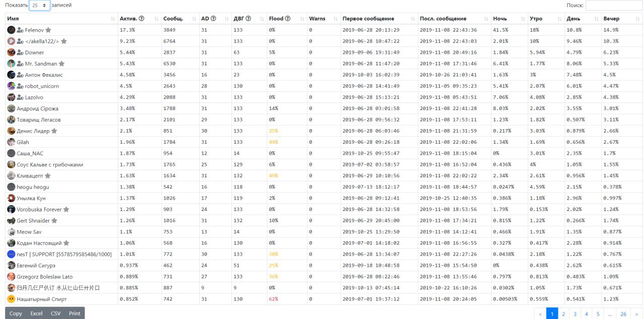Click the name Товарищ Легасов
644x319 pixels.
pos(39,120)
